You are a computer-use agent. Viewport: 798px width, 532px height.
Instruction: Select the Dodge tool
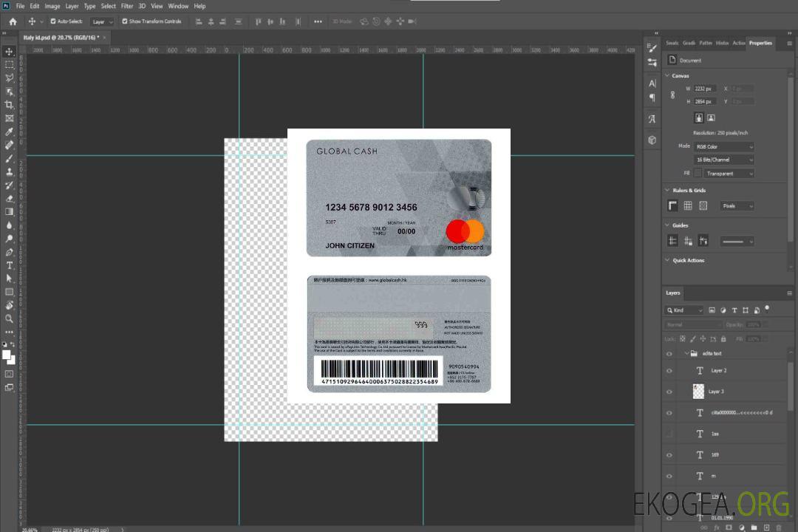tap(9, 238)
